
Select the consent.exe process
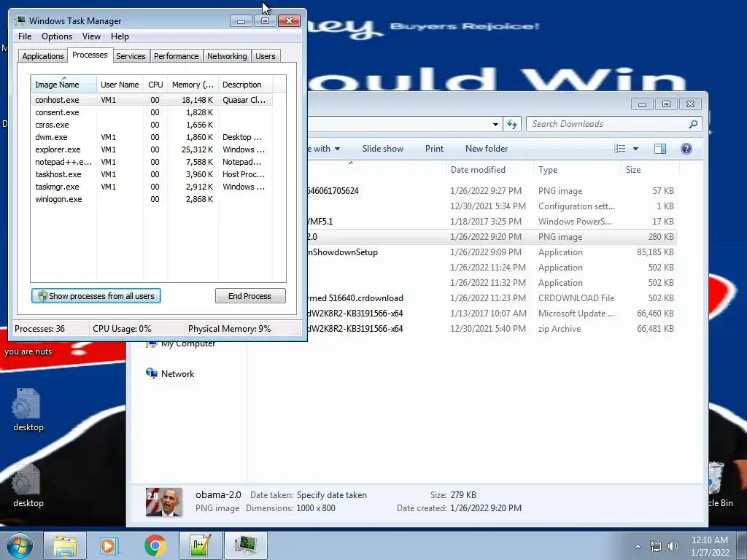[x=152, y=112]
